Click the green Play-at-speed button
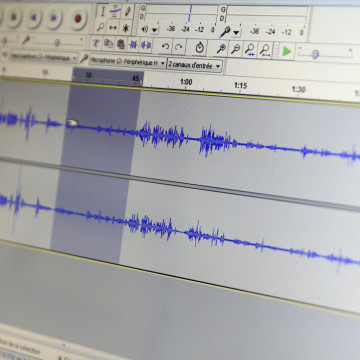This screenshot has width=360, height=360. pos(286,52)
